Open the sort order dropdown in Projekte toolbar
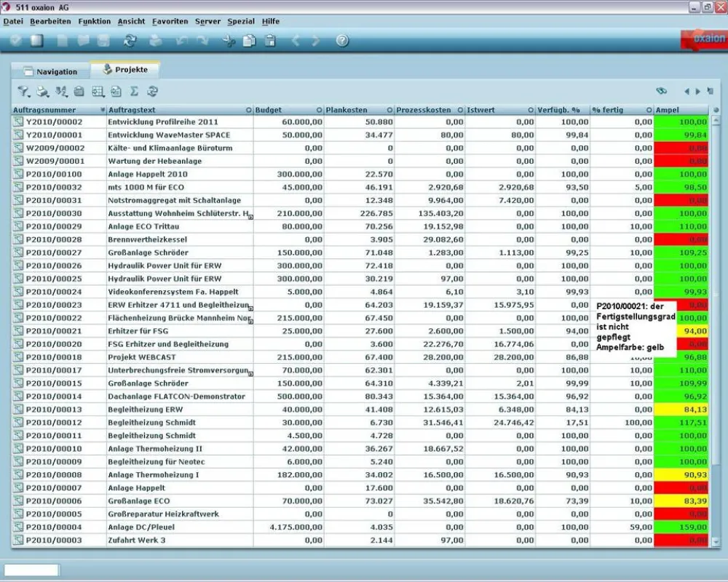728x582 pixels. point(61,92)
